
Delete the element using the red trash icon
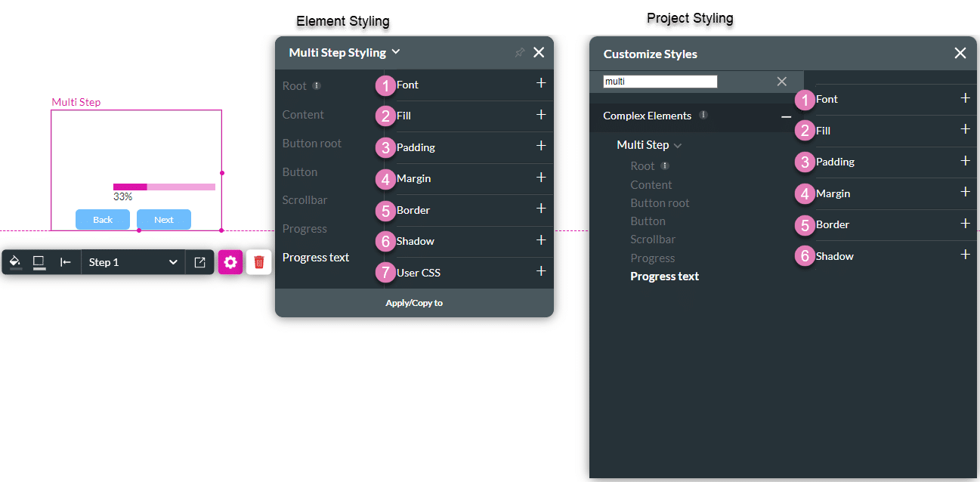[258, 261]
